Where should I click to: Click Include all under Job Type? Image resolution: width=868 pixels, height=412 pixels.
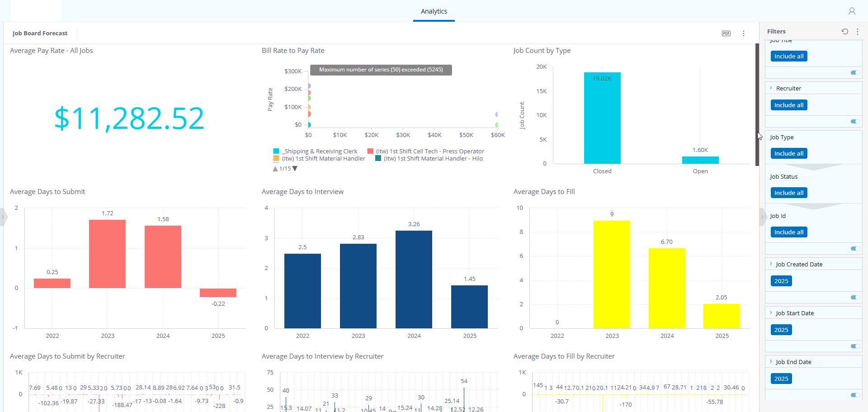(789, 153)
